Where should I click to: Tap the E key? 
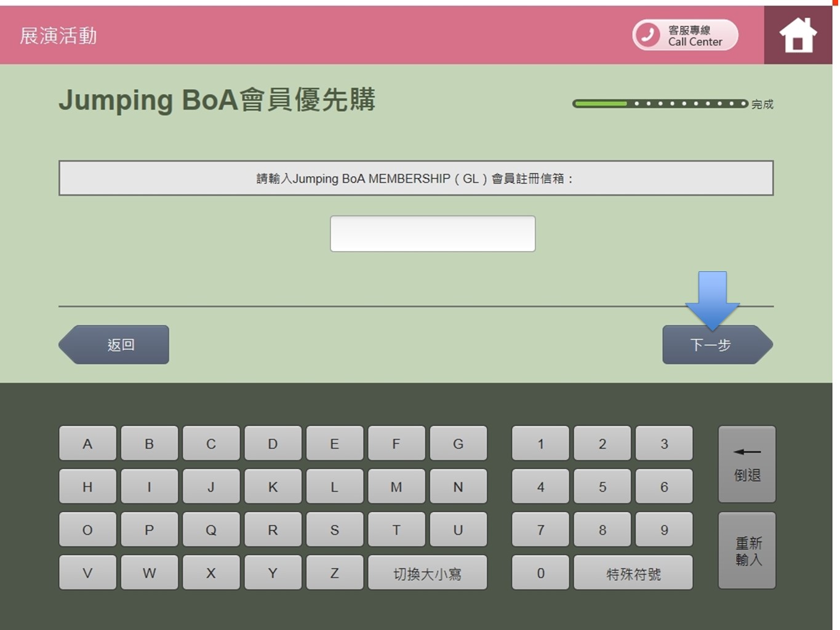(x=335, y=444)
